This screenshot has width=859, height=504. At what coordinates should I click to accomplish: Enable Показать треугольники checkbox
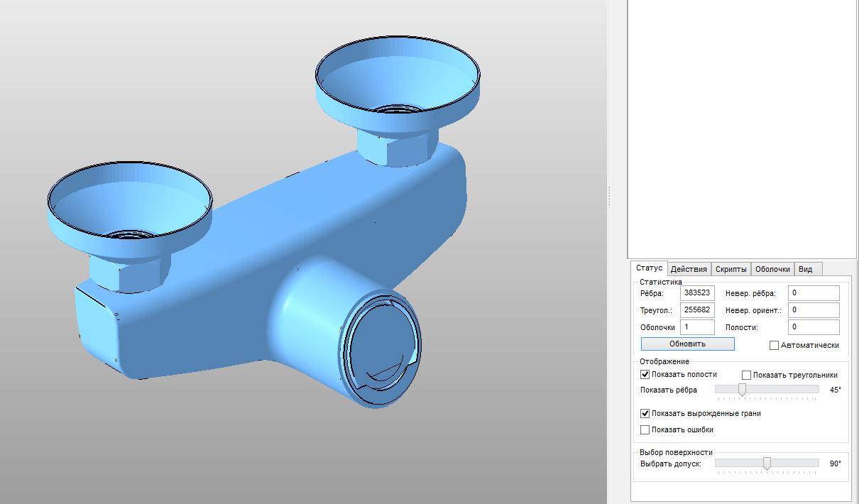747,375
